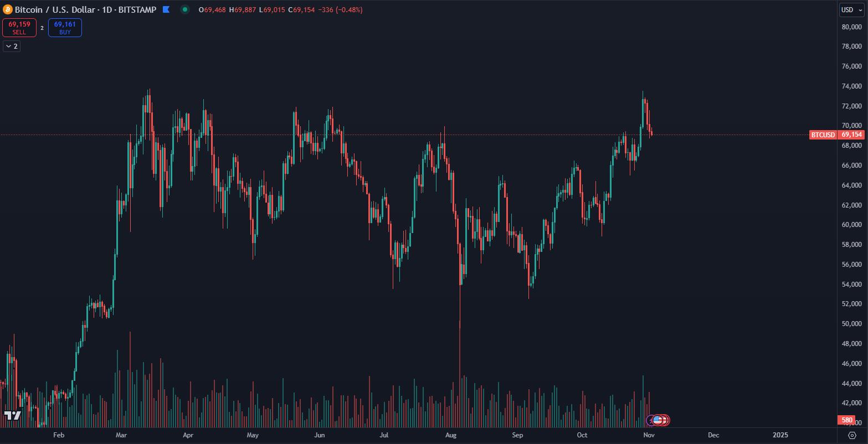The image size is (868, 444).
Task: Click the purple lightning event marker
Action: (651, 420)
